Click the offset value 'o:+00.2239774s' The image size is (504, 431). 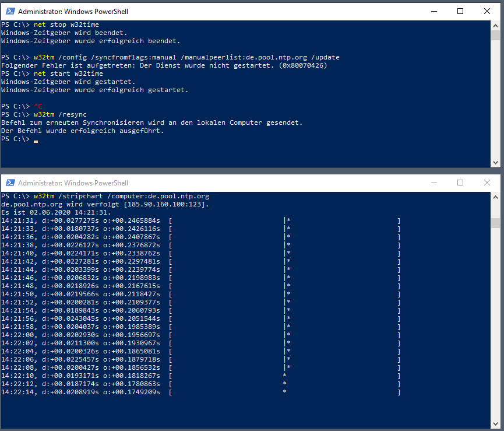coord(132,270)
